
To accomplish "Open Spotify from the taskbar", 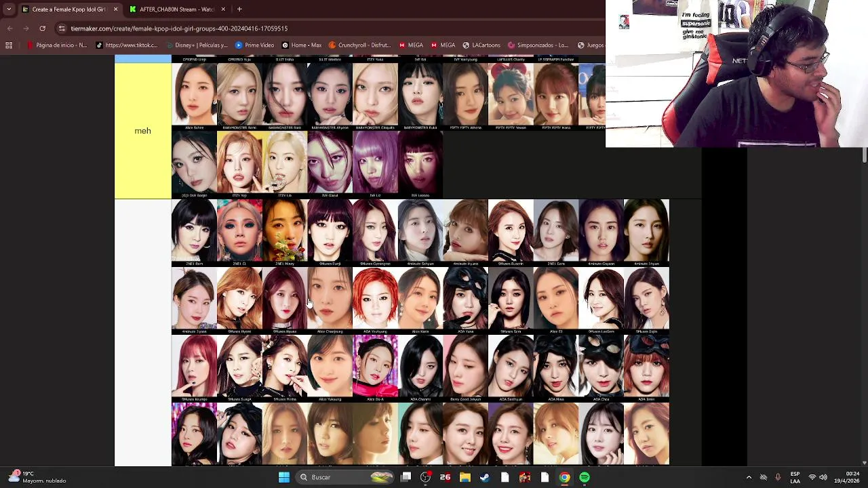I will [585, 477].
